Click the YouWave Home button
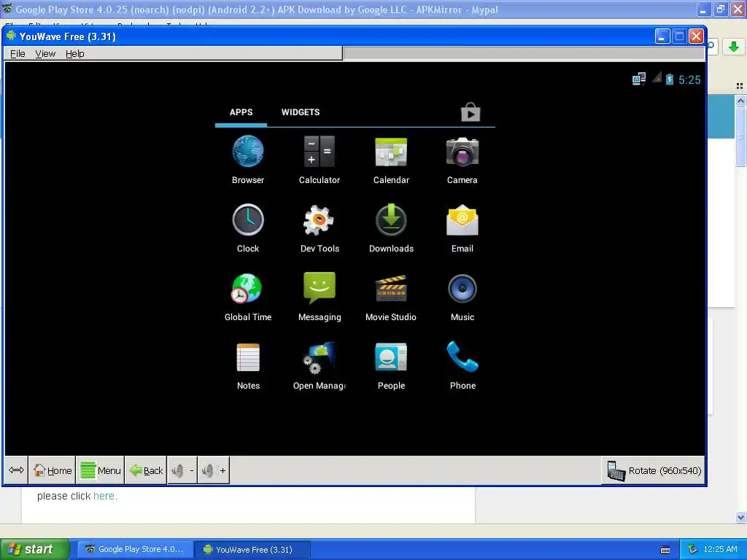 (x=53, y=470)
